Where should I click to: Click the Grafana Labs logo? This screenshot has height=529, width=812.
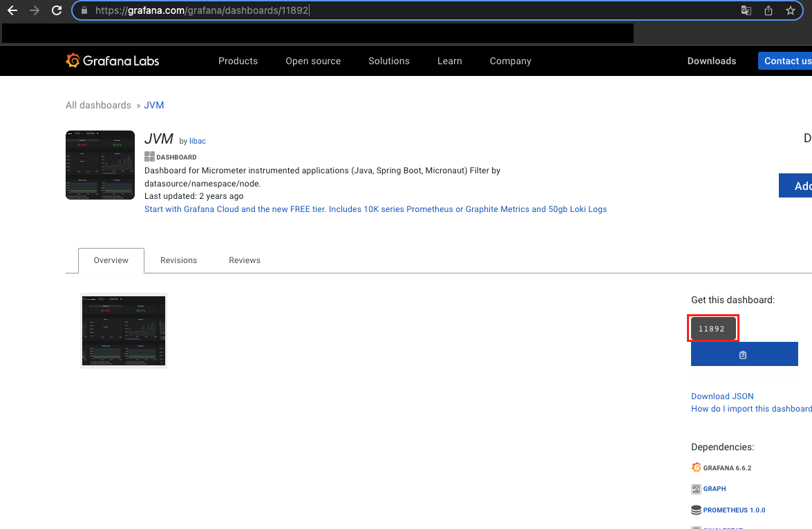113,61
